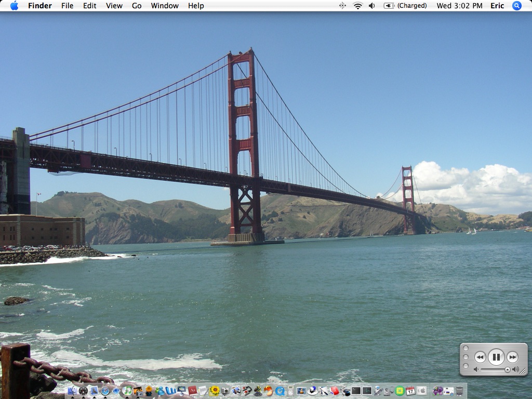
Task: Launch iPhoto from the Dock
Action: coord(138,391)
